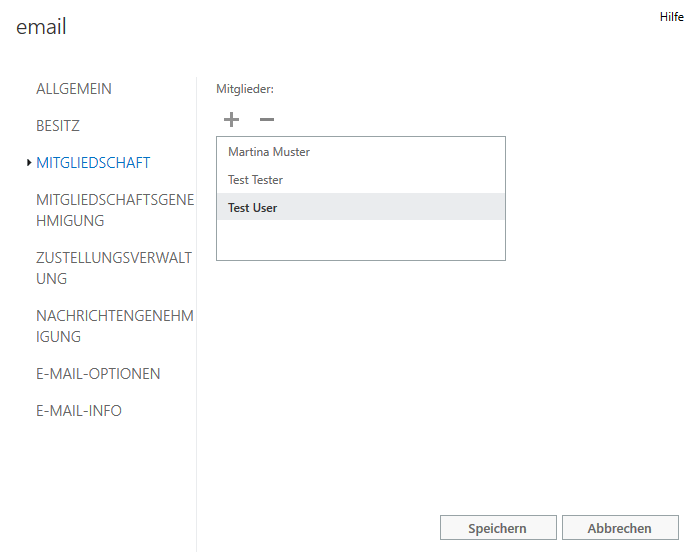Click the highlighted Test User entry

(x=253, y=208)
